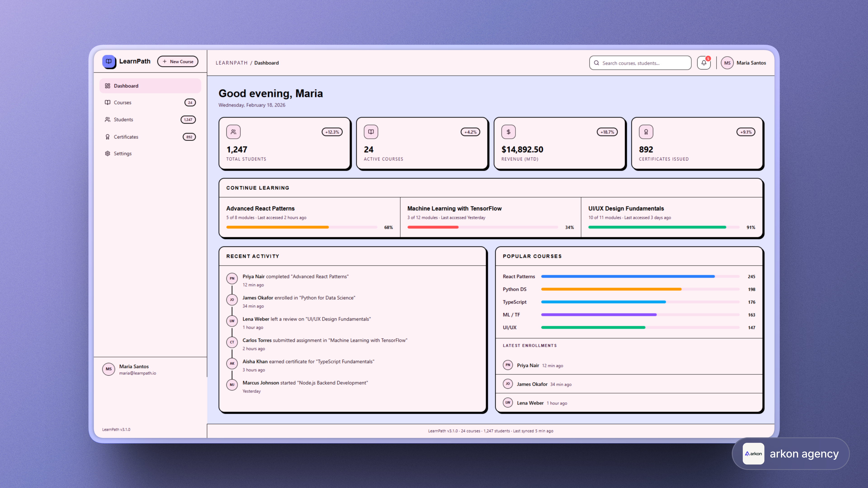Click Maria Santos name in top bar
Screen dimensions: 868x488
point(751,63)
